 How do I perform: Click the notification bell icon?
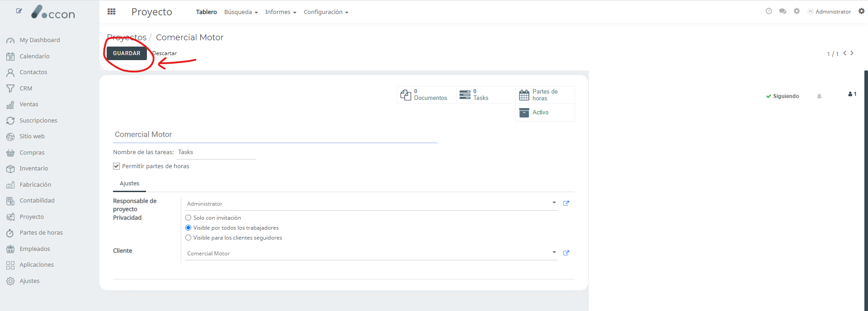[x=819, y=96]
